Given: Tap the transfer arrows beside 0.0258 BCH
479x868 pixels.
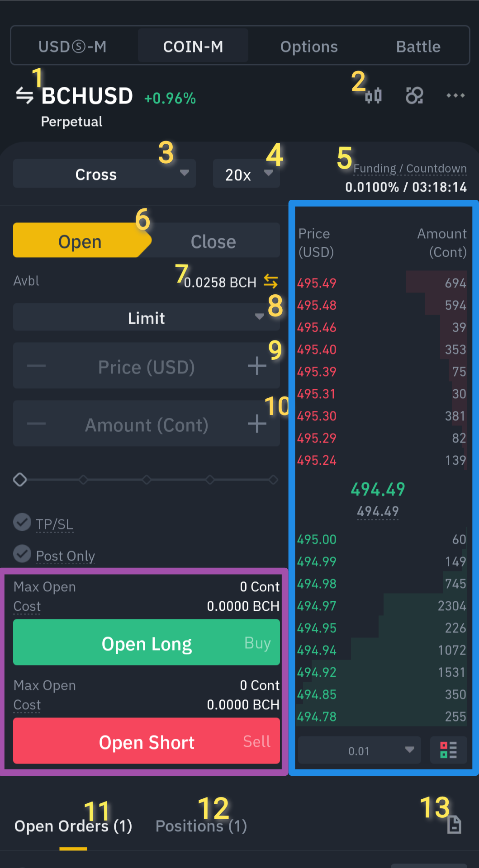Looking at the screenshot, I should click(x=271, y=281).
